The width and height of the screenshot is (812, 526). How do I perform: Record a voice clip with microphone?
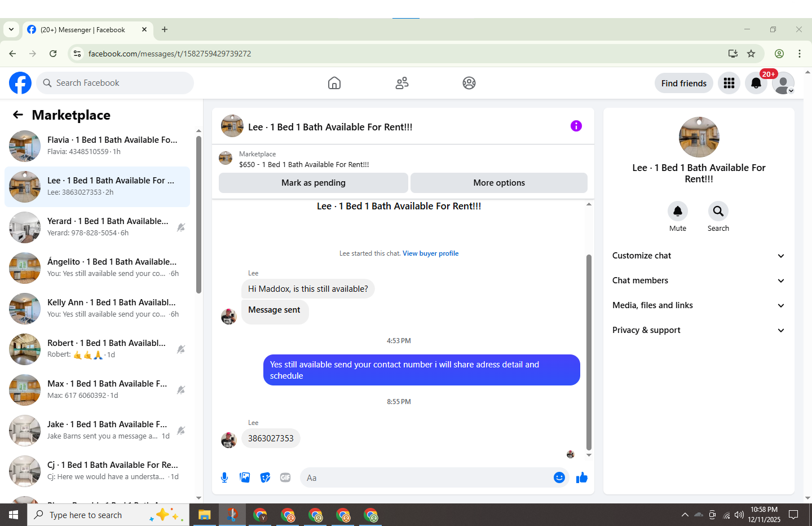[224, 477]
